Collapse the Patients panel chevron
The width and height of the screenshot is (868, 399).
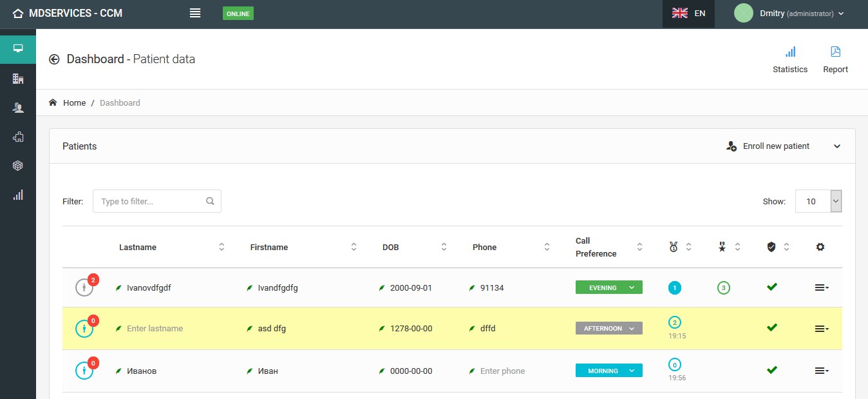[837, 146]
